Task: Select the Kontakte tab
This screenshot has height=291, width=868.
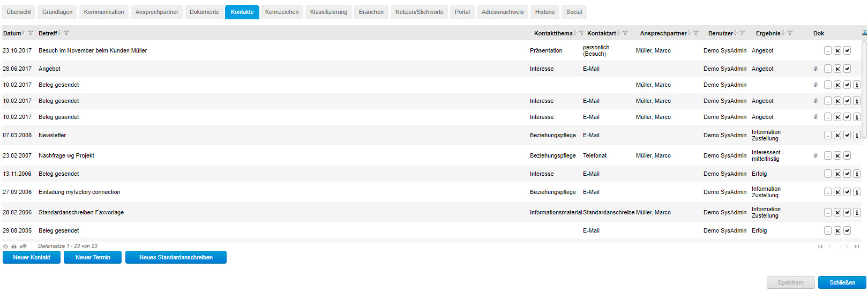Action: coord(242,12)
